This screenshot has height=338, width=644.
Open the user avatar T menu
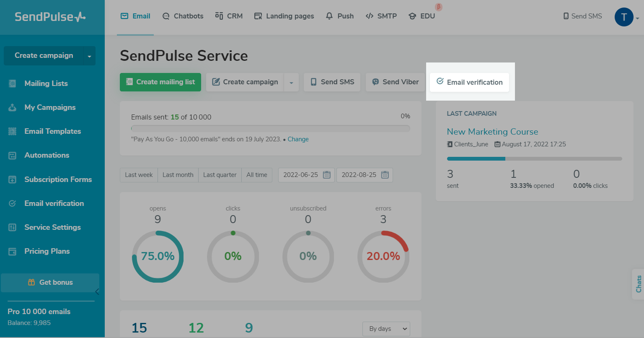[624, 17]
